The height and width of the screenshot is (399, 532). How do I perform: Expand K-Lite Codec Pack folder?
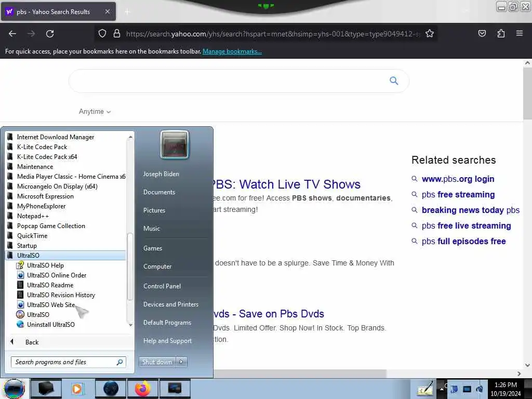click(66, 147)
